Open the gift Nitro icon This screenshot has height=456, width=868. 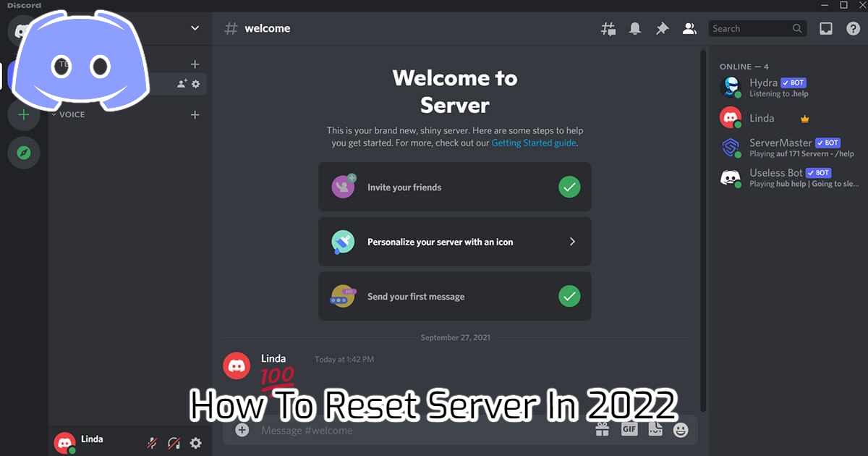point(603,430)
